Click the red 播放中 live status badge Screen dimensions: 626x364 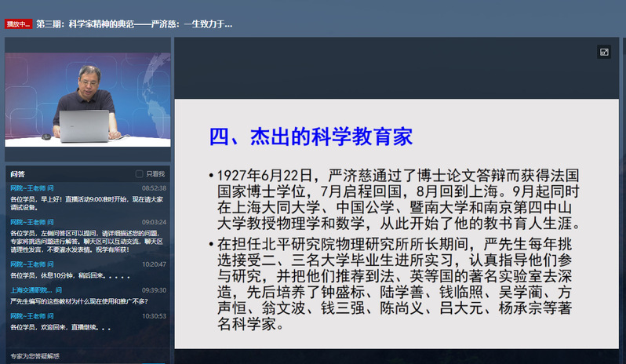point(19,24)
